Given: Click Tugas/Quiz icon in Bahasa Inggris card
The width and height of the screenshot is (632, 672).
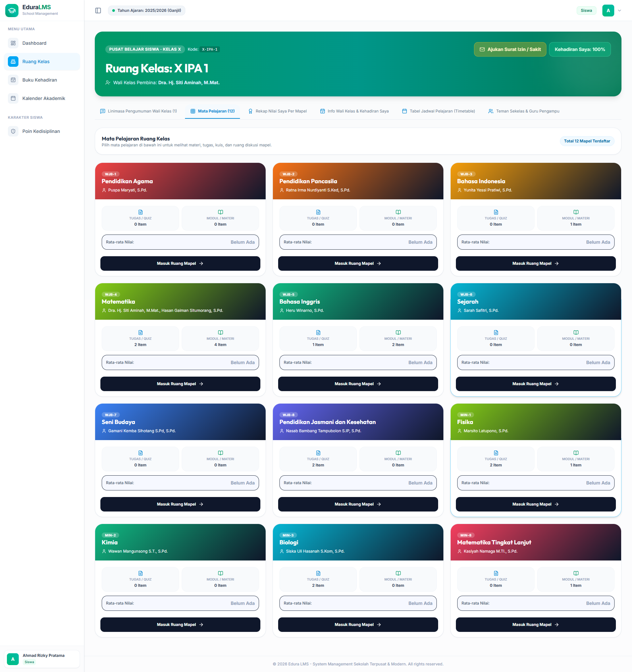Looking at the screenshot, I should (318, 333).
